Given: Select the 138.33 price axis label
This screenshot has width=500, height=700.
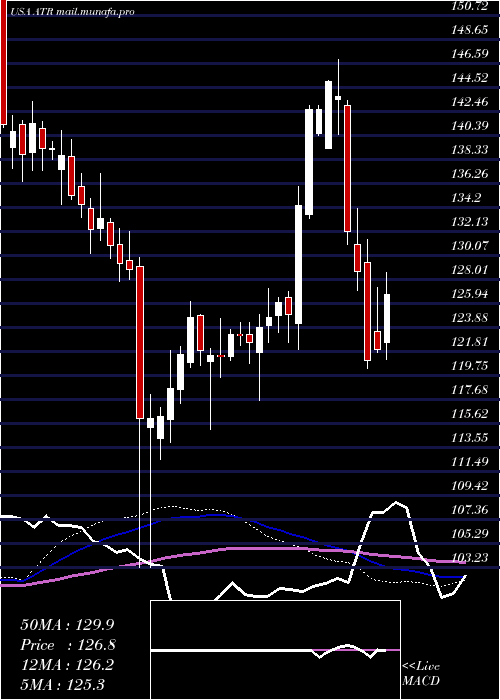Looking at the screenshot, I should pyautogui.click(x=470, y=150).
